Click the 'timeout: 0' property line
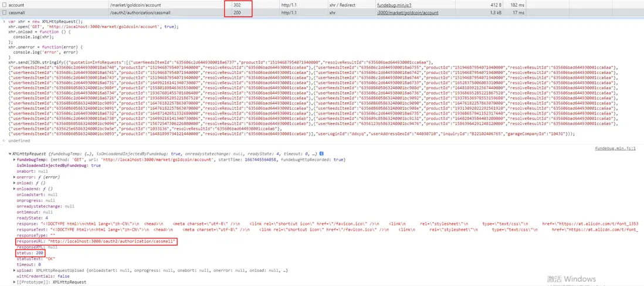 coord(30,264)
